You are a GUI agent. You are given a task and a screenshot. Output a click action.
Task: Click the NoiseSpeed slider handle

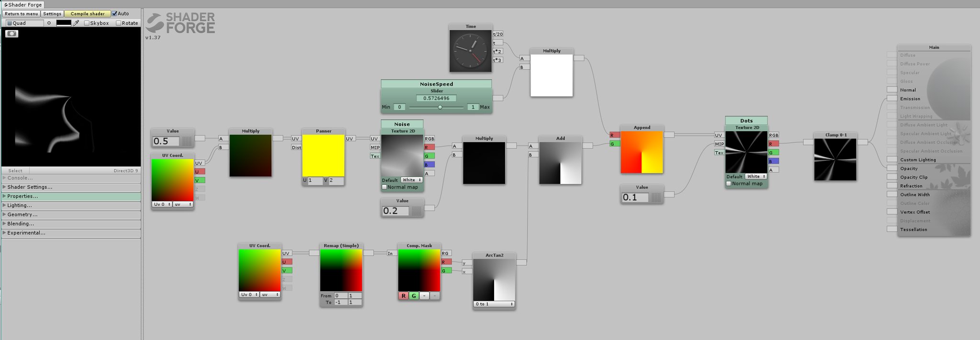tap(440, 107)
